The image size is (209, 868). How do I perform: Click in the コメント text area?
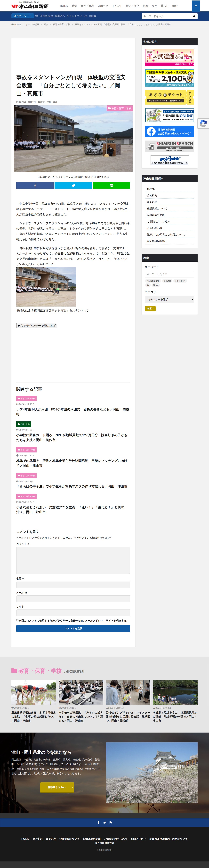pos(73,560)
